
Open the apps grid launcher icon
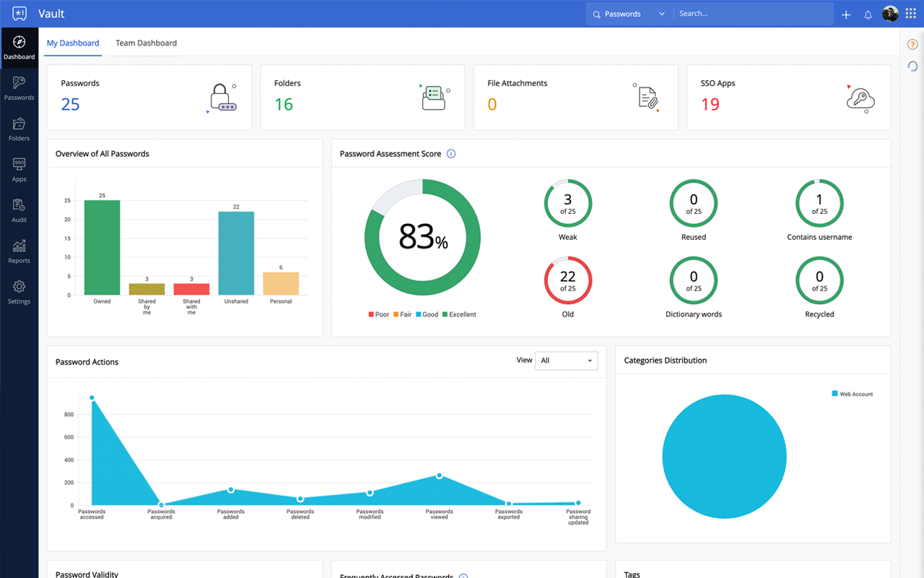pos(911,14)
